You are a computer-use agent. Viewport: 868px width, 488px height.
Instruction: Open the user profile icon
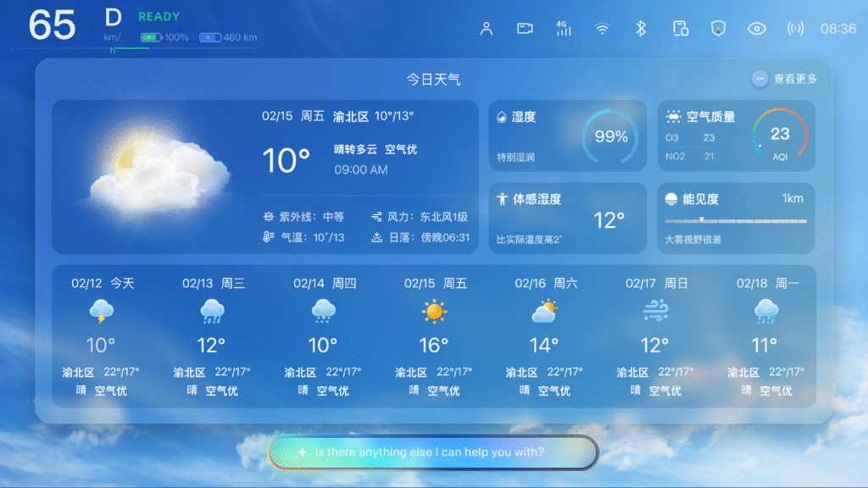click(x=486, y=28)
